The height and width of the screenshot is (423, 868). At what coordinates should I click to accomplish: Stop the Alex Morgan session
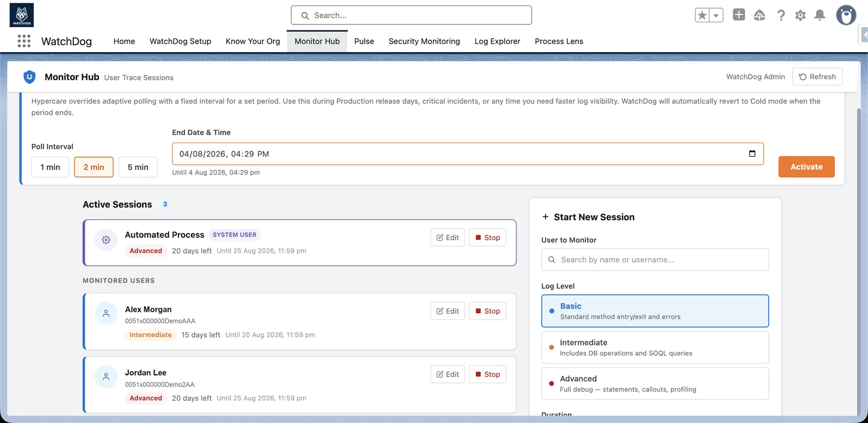[487, 311]
